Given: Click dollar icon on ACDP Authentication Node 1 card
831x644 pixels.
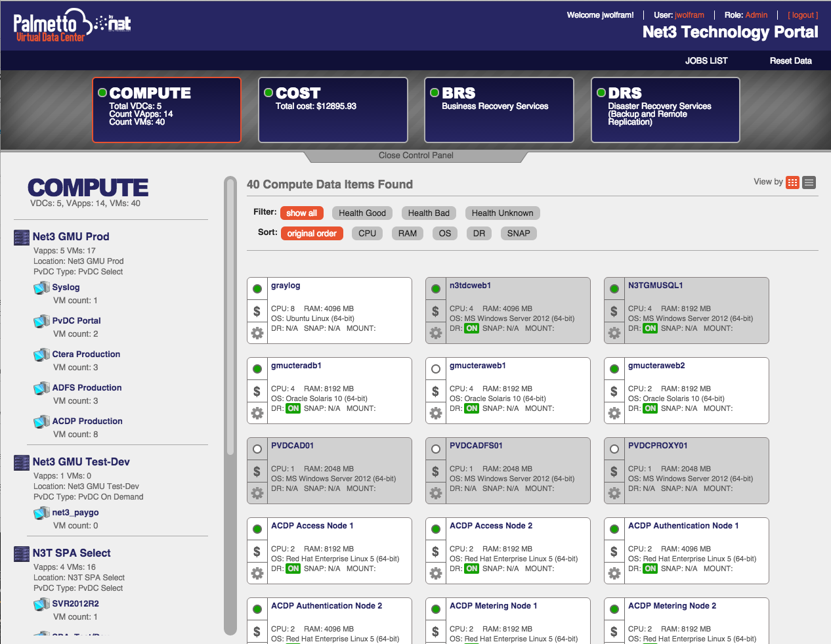Looking at the screenshot, I should [x=614, y=551].
